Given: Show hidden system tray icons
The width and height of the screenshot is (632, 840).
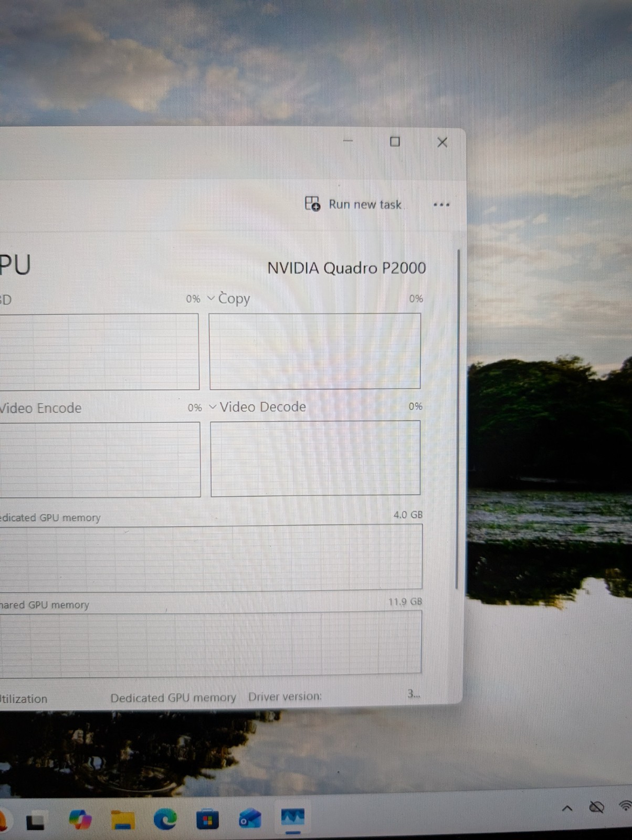Looking at the screenshot, I should pos(567,808).
